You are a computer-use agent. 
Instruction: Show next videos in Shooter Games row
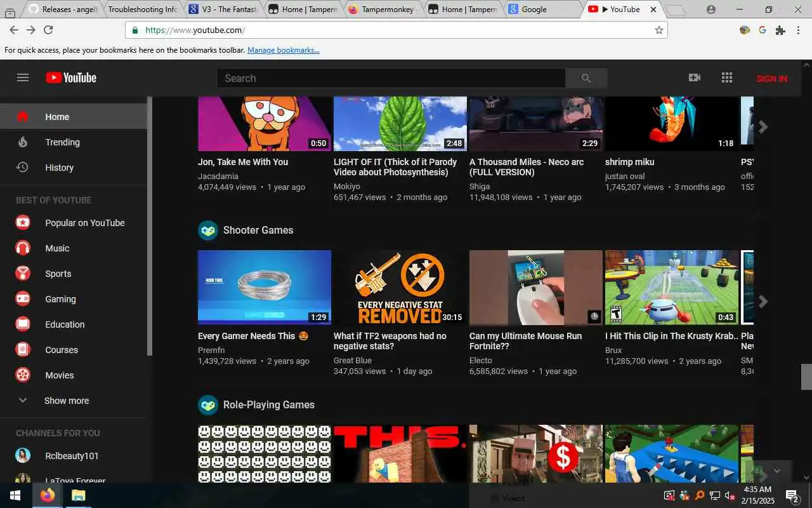tap(763, 301)
